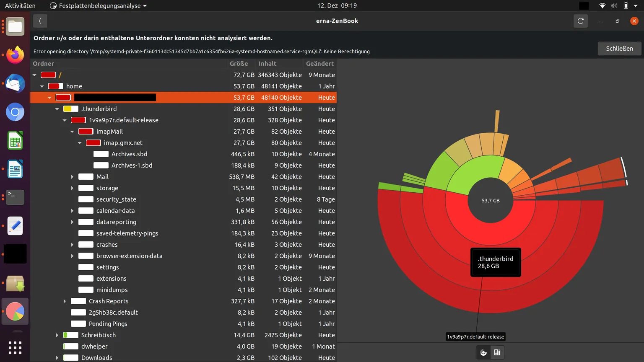Viewport: 644px width, 362px height.
Task: Launch Thunderbird from the dock
Action: [x=15, y=83]
